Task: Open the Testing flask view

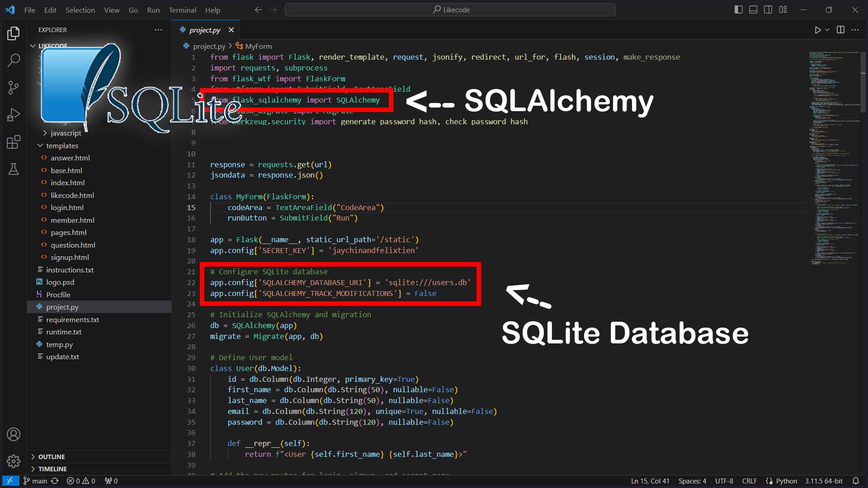Action: (x=14, y=169)
